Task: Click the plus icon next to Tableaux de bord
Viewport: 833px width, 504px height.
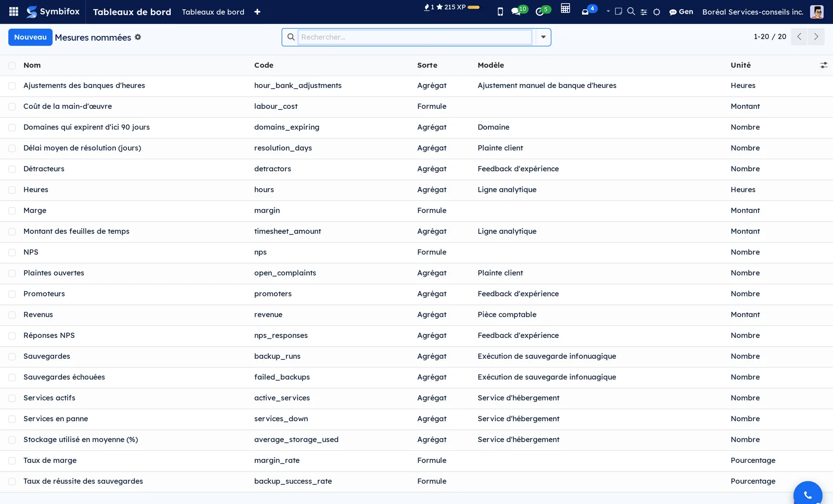Action: (257, 12)
